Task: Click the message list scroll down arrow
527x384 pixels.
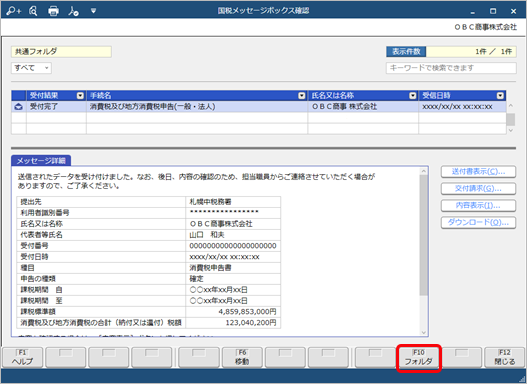Action: click(511, 130)
